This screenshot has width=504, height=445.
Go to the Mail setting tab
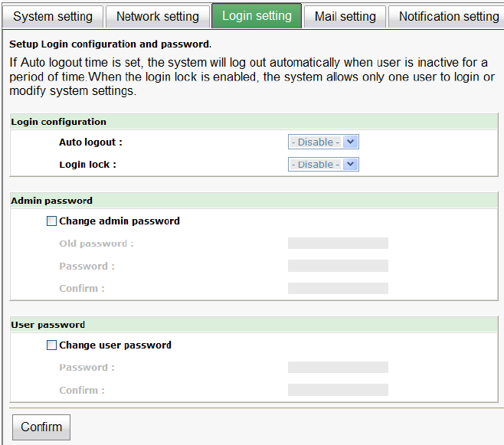(x=345, y=16)
